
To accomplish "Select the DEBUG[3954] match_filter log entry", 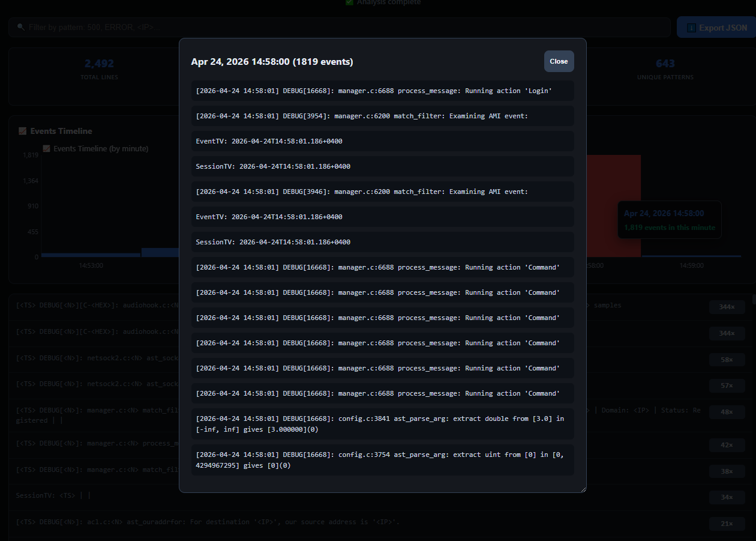I will 382,116.
